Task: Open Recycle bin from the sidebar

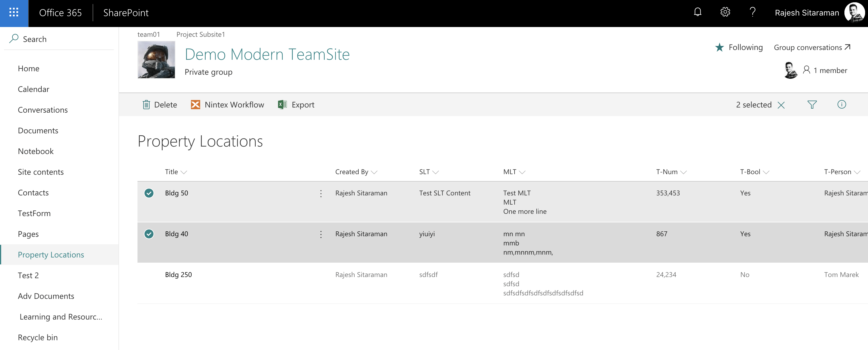Action: coord(38,338)
